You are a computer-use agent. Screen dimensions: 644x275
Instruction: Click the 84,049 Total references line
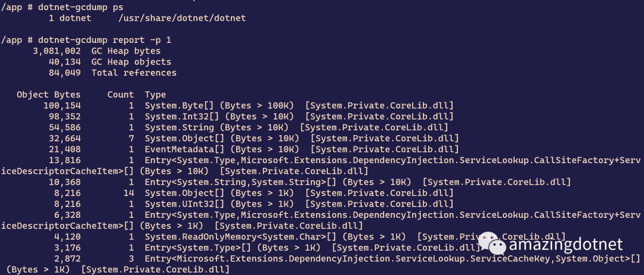[110, 73]
